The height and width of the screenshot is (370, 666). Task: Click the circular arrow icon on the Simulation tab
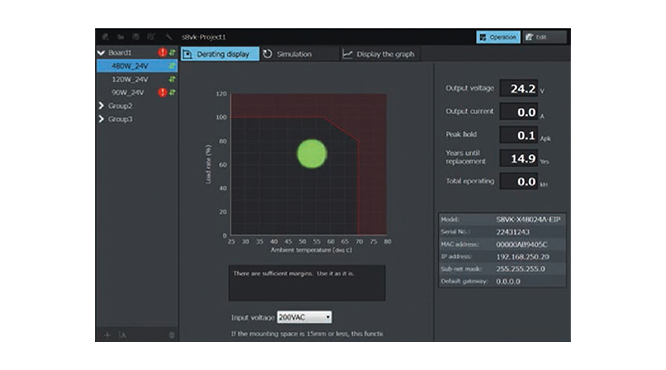[267, 54]
